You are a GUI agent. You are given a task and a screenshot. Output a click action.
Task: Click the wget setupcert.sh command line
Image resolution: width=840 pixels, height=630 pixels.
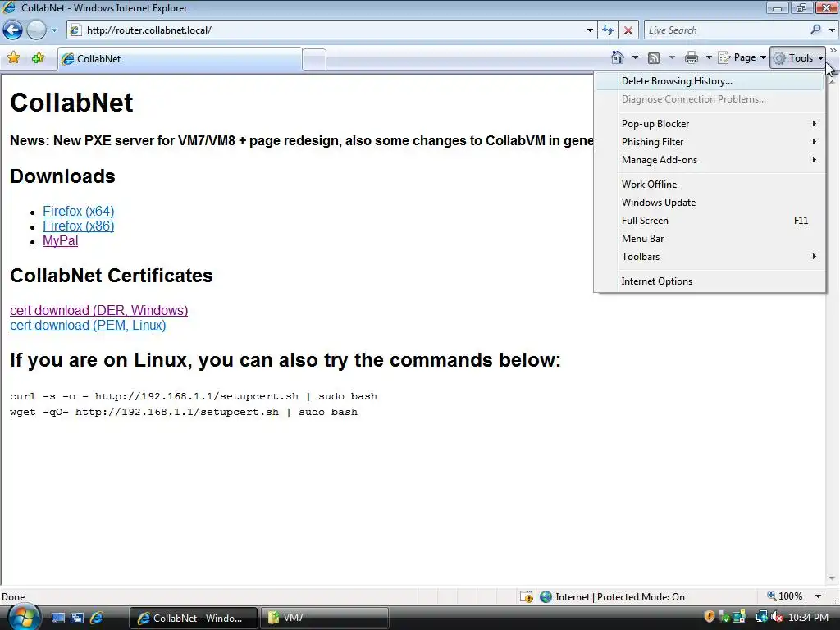click(x=184, y=412)
